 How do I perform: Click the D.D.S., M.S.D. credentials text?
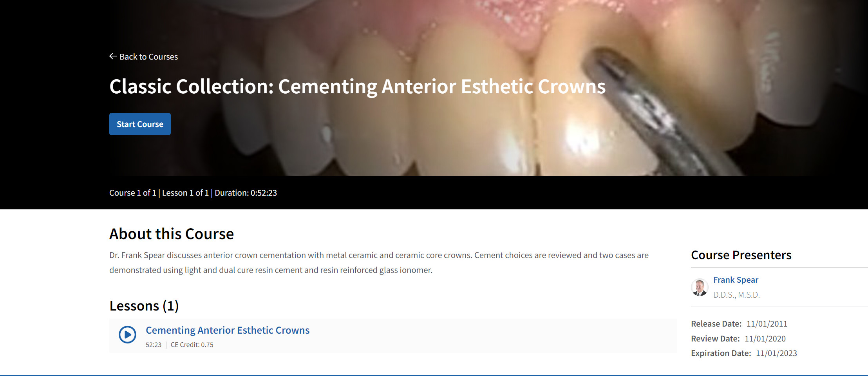pos(736,295)
